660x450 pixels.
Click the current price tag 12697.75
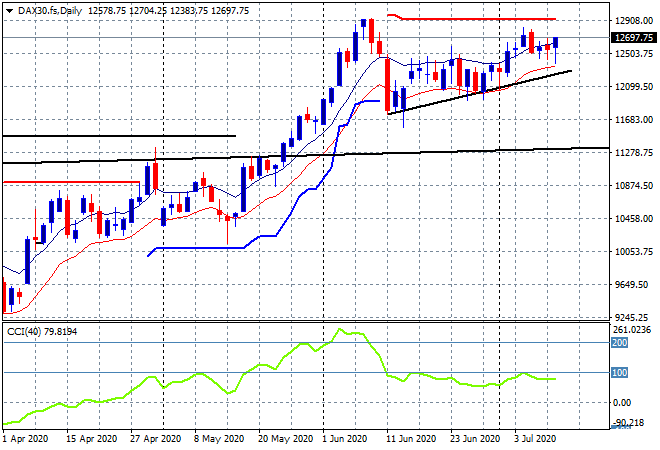tap(634, 38)
